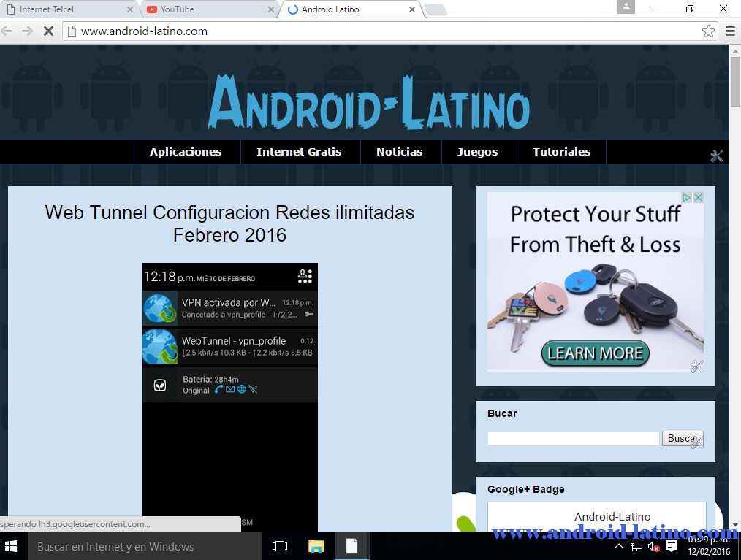Close the ad with X icon
This screenshot has width=741, height=560.
click(698, 197)
